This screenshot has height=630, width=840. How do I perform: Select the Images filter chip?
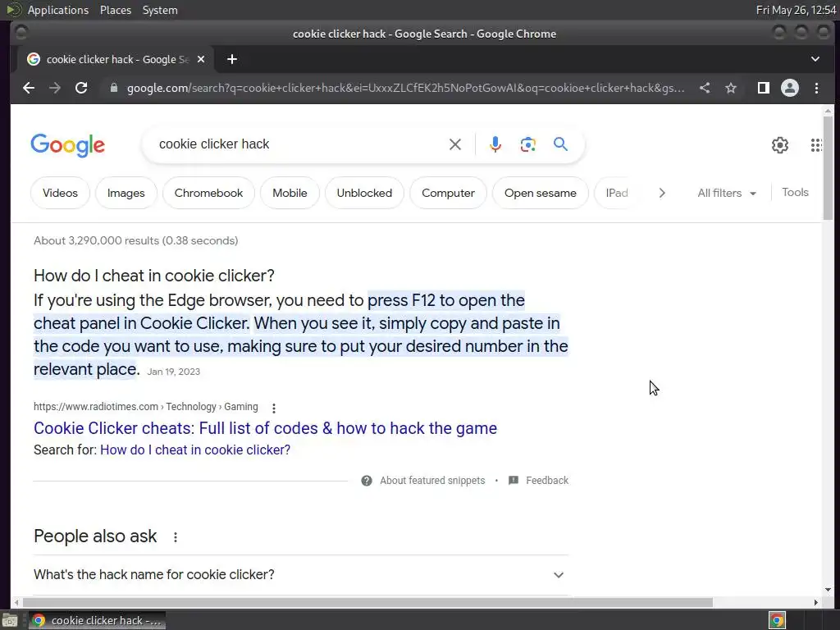(x=126, y=193)
